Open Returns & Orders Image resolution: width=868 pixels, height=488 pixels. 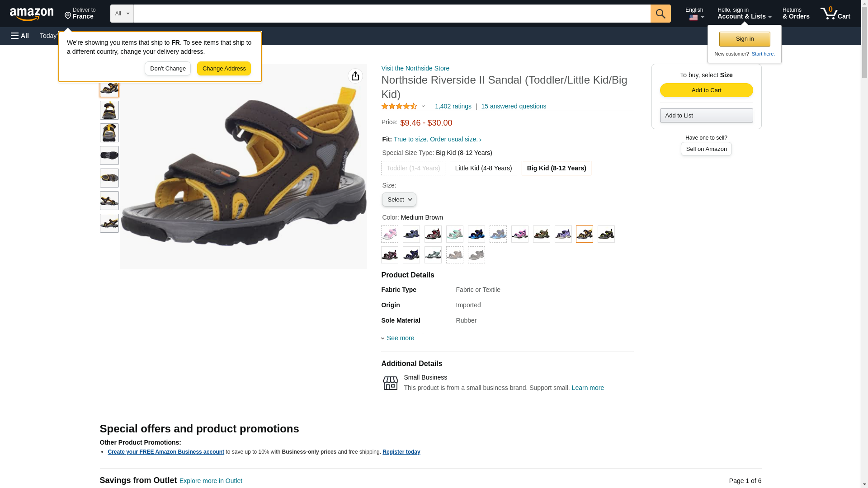(x=796, y=14)
